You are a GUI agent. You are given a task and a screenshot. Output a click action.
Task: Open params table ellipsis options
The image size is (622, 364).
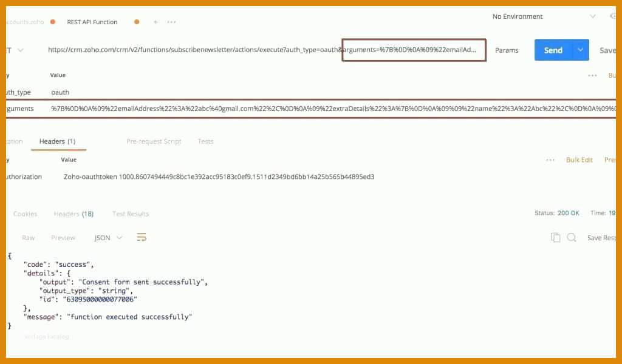(592, 75)
